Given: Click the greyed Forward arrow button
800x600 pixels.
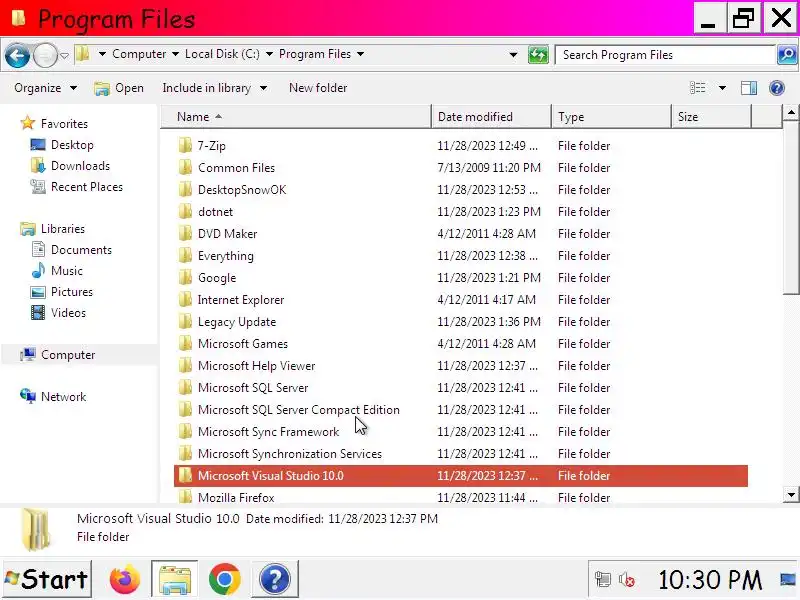Looking at the screenshot, I should 45,55.
